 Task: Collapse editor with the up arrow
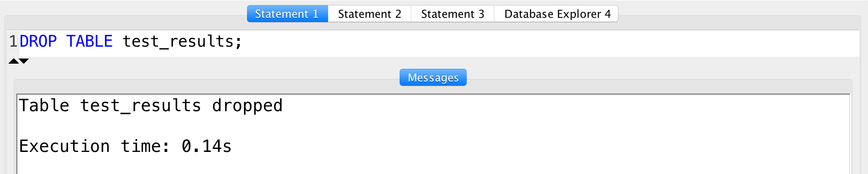click(14, 61)
